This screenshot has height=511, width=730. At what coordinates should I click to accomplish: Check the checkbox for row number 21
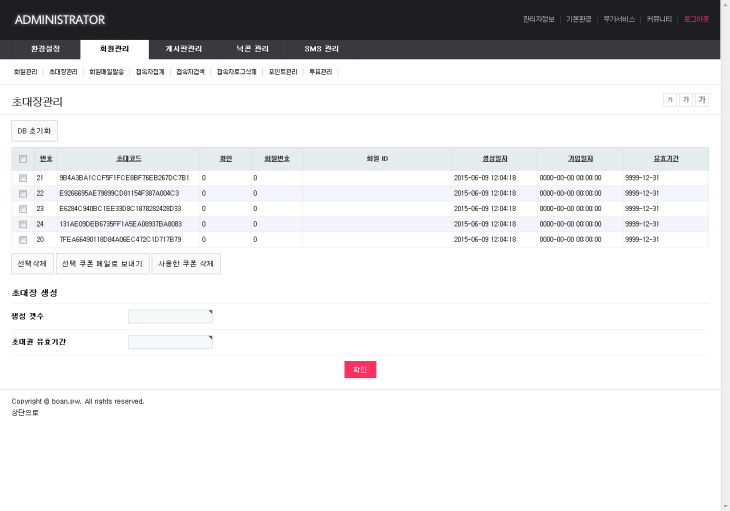coord(23,178)
